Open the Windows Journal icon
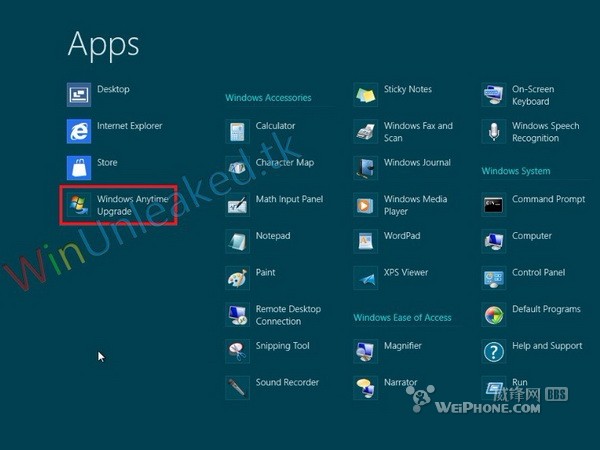The height and width of the screenshot is (450, 600). click(366, 168)
